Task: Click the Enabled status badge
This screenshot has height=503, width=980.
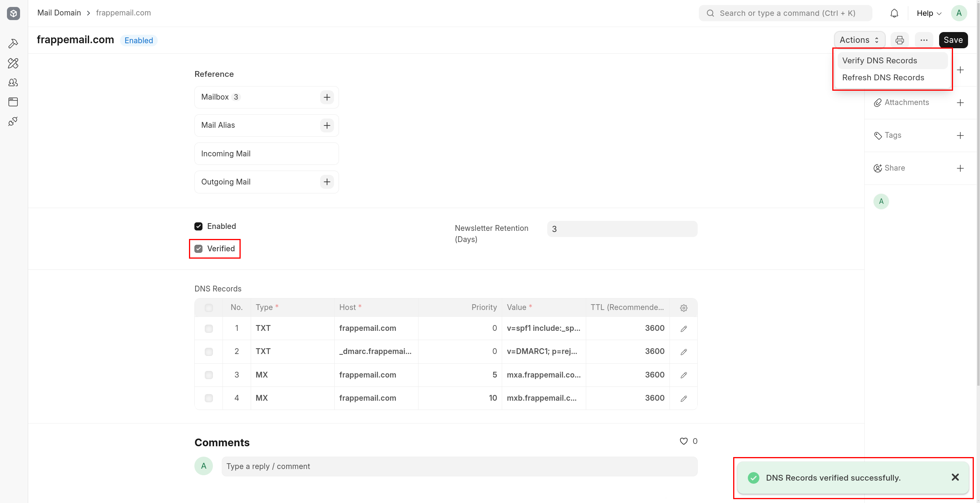Action: click(138, 41)
